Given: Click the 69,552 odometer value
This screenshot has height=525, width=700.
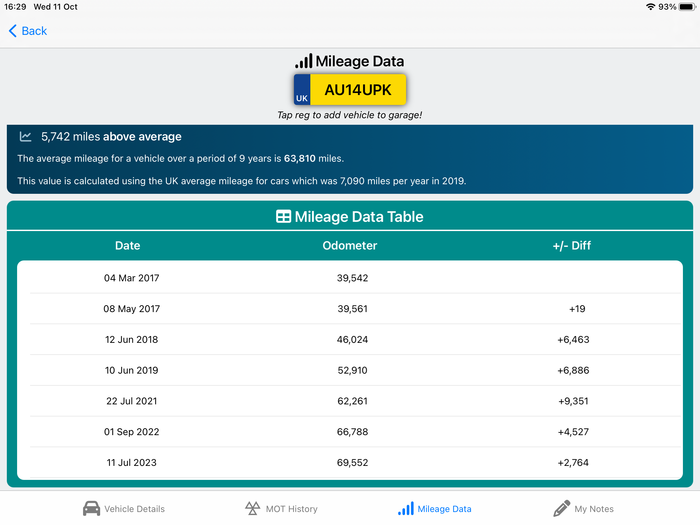Looking at the screenshot, I should (x=352, y=463).
